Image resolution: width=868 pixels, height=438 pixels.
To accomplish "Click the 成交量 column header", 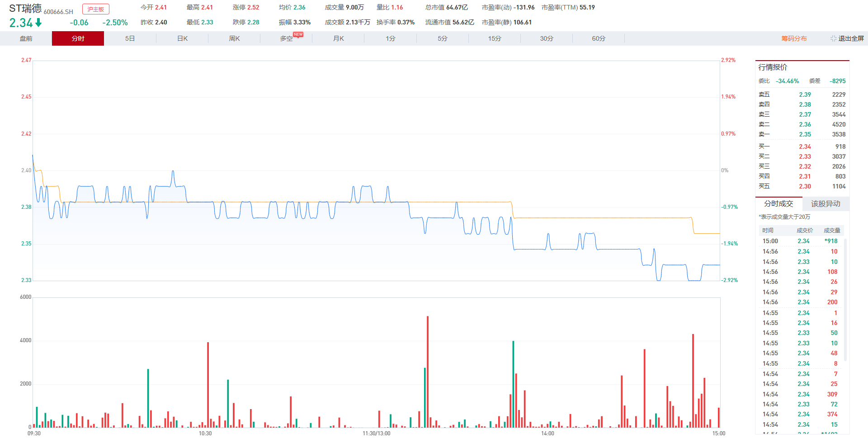I will click(x=832, y=231).
